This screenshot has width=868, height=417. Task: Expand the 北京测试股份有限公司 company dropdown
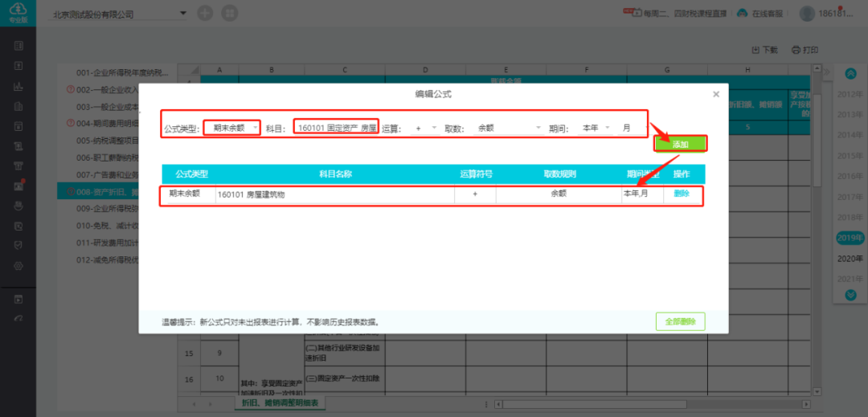coord(184,14)
